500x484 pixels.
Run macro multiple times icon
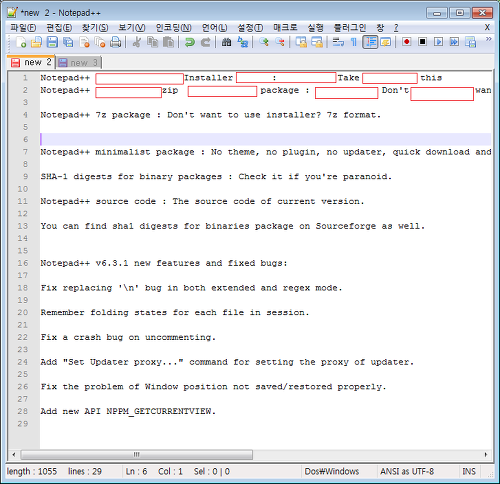[x=454, y=42]
